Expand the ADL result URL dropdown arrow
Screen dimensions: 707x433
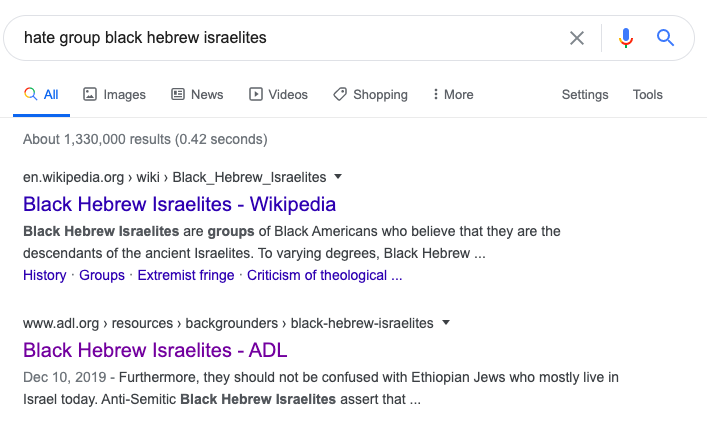click(446, 323)
